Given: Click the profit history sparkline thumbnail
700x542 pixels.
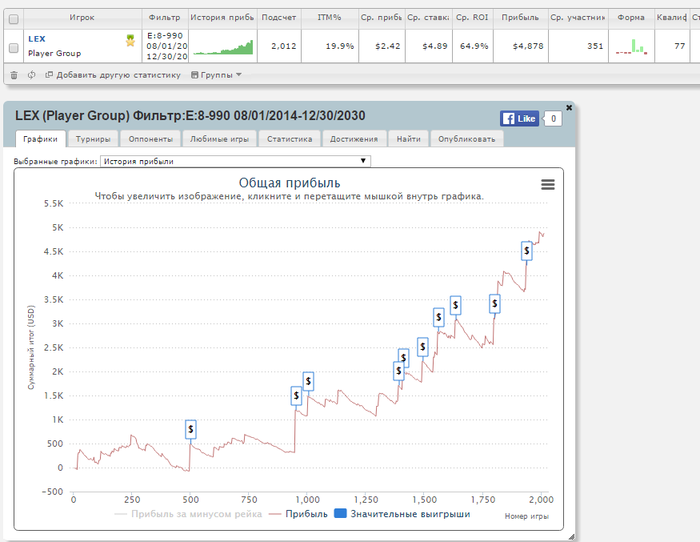Looking at the screenshot, I should click(x=223, y=46).
